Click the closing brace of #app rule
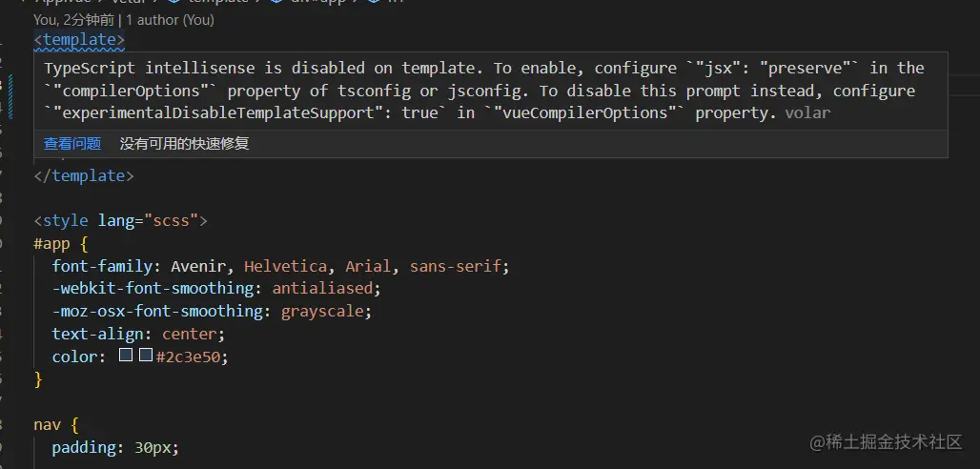The width and height of the screenshot is (980, 469). click(39, 379)
